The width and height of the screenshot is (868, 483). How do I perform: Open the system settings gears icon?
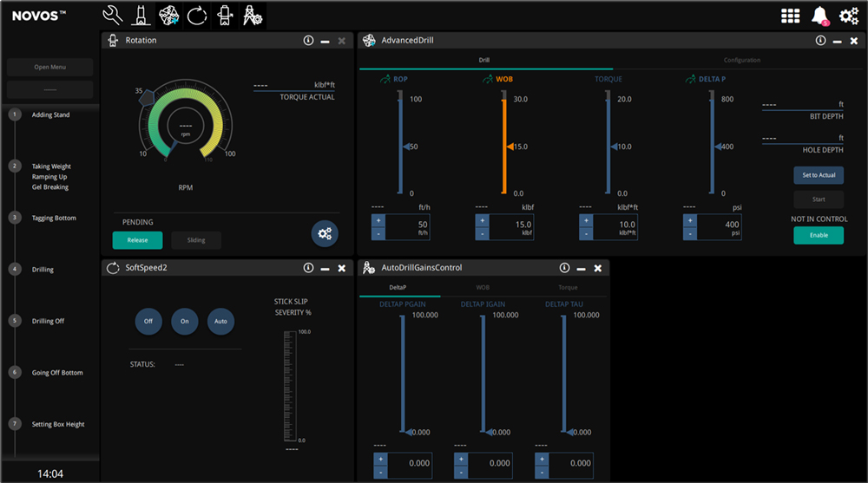848,16
